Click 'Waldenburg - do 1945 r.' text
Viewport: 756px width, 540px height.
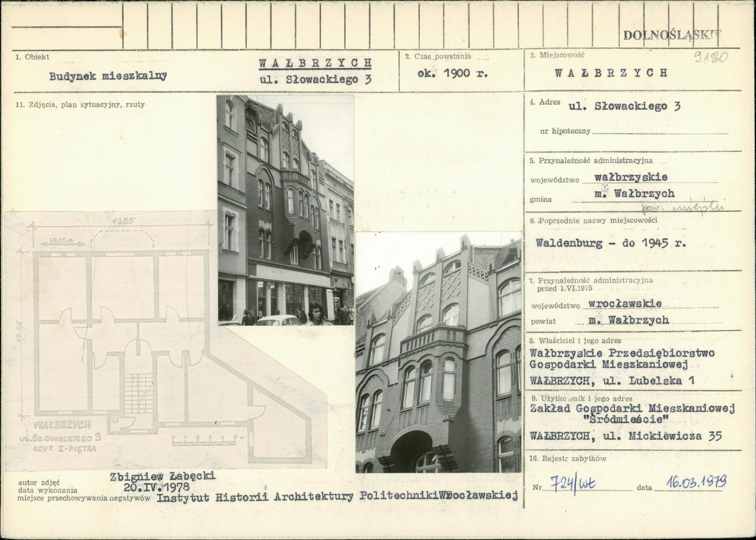(610, 243)
